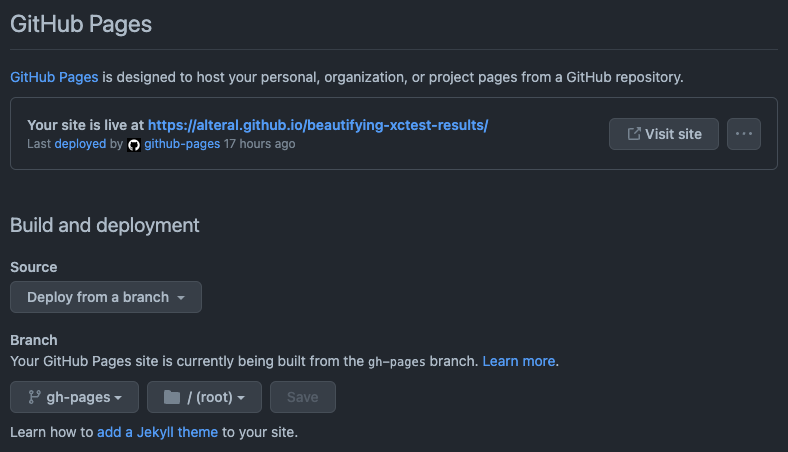Click the 'Build and deployment' heading
The height and width of the screenshot is (452, 788).
105,225
